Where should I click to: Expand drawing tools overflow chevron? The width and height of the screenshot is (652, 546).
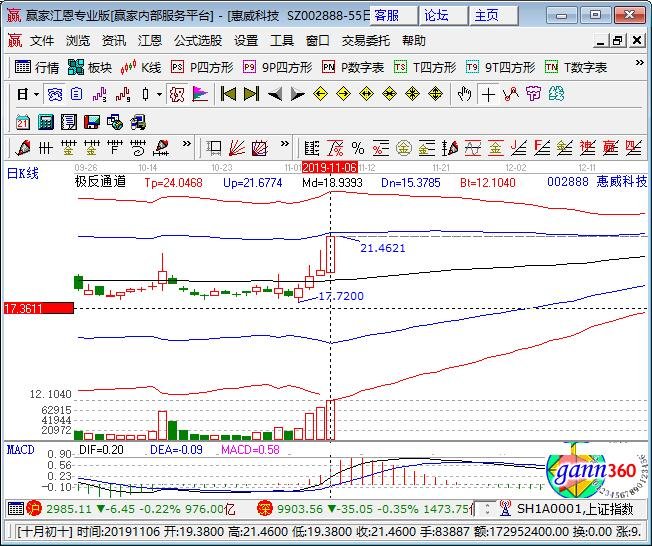click(x=187, y=144)
